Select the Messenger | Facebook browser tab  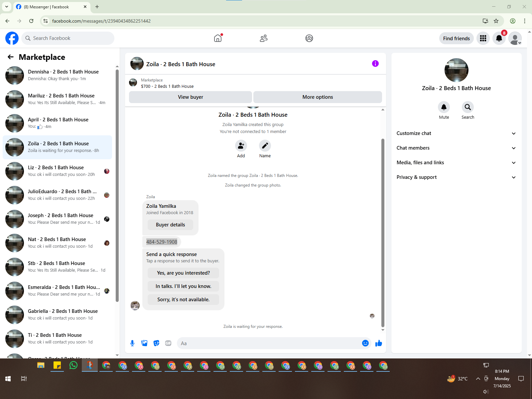click(52, 7)
